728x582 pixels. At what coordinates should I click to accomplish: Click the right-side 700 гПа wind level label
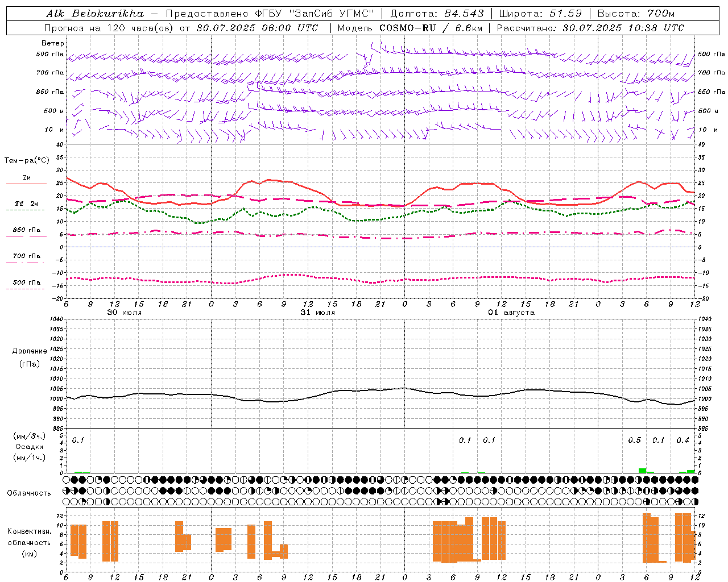point(712,73)
